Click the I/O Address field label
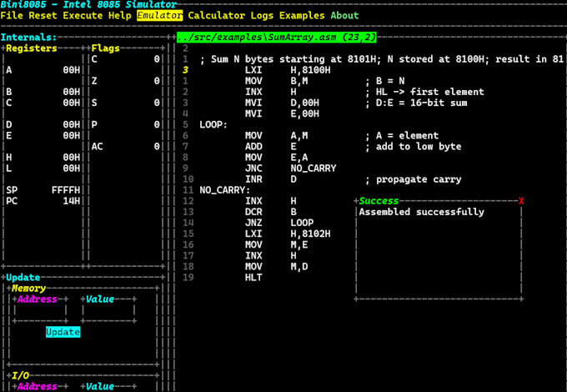The width and height of the screenshot is (567, 392). (38, 386)
